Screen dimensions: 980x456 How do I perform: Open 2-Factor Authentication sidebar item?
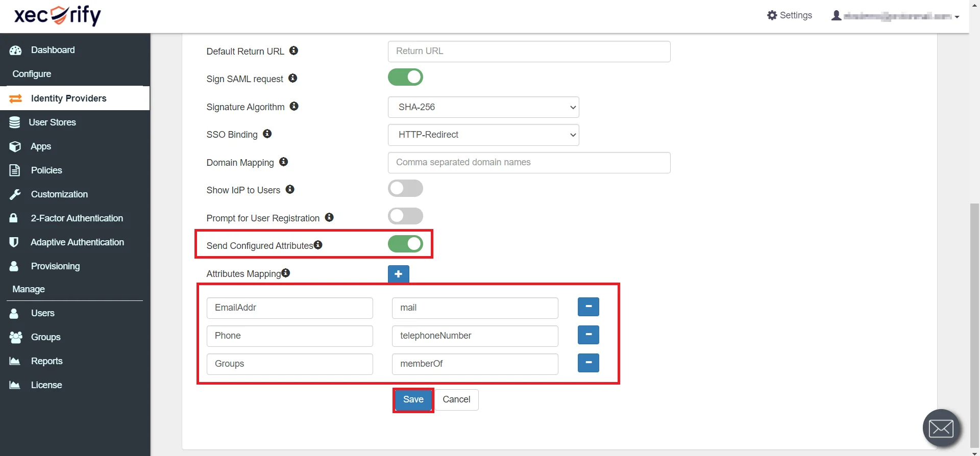pyautogui.click(x=77, y=218)
